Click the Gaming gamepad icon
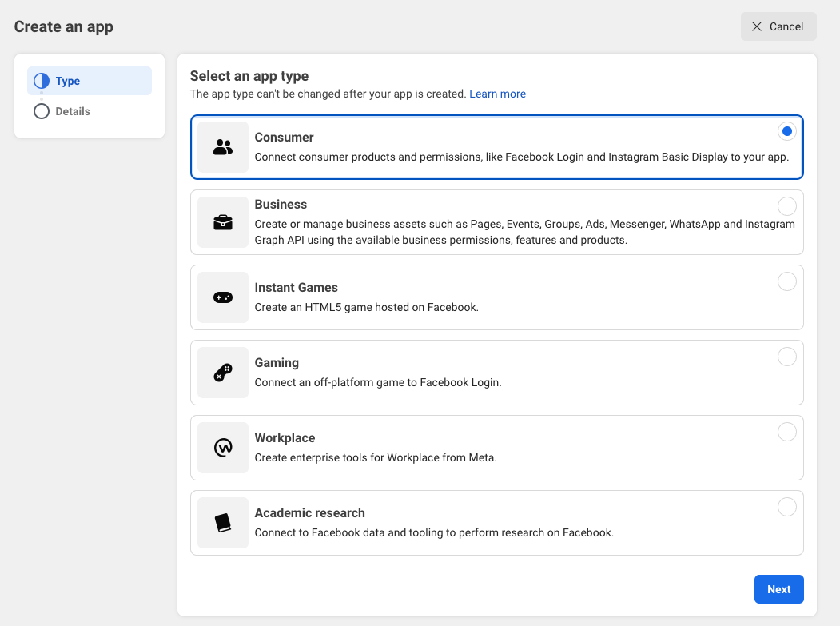This screenshot has height=626, width=840. point(223,373)
